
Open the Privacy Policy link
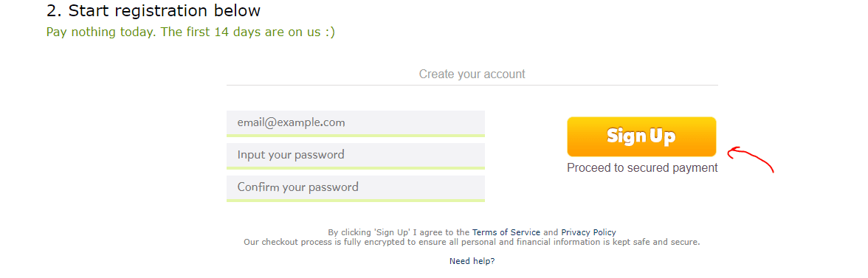(x=588, y=232)
